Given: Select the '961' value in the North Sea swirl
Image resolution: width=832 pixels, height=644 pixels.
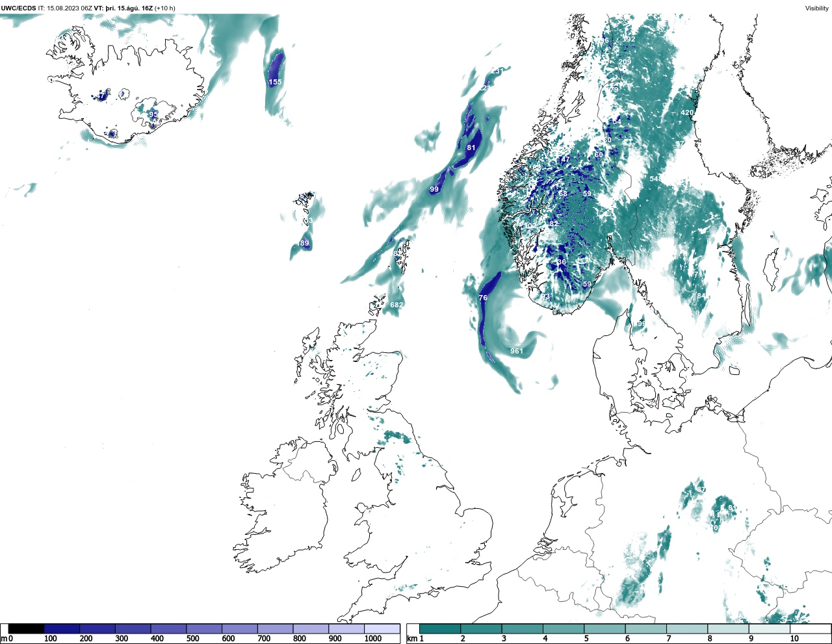Looking at the screenshot, I should (517, 351).
